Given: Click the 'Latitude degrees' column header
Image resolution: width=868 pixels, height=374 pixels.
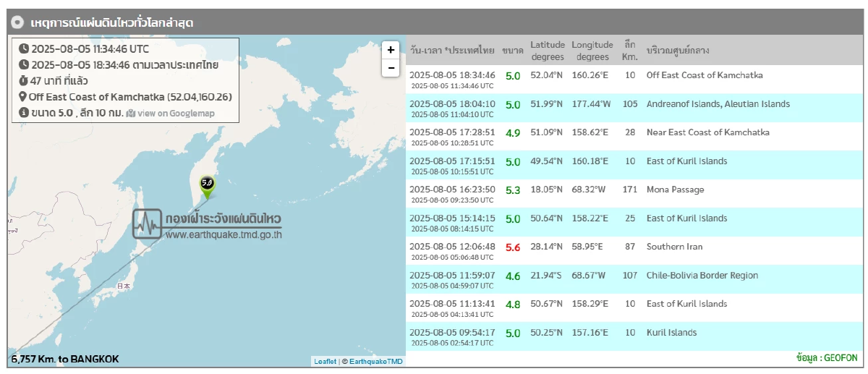Looking at the screenshot, I should tap(548, 51).
